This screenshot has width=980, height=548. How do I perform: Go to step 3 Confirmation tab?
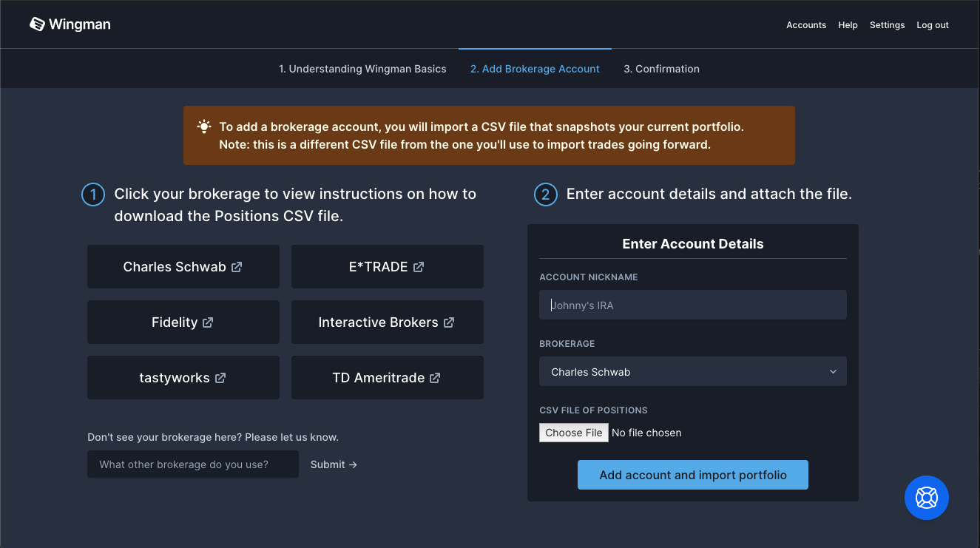[x=661, y=69]
